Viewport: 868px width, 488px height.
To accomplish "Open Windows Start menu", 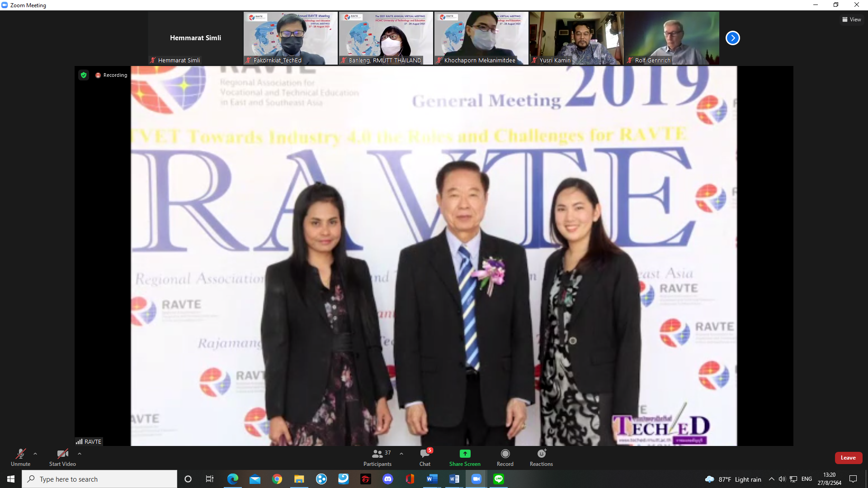I will click(x=11, y=479).
